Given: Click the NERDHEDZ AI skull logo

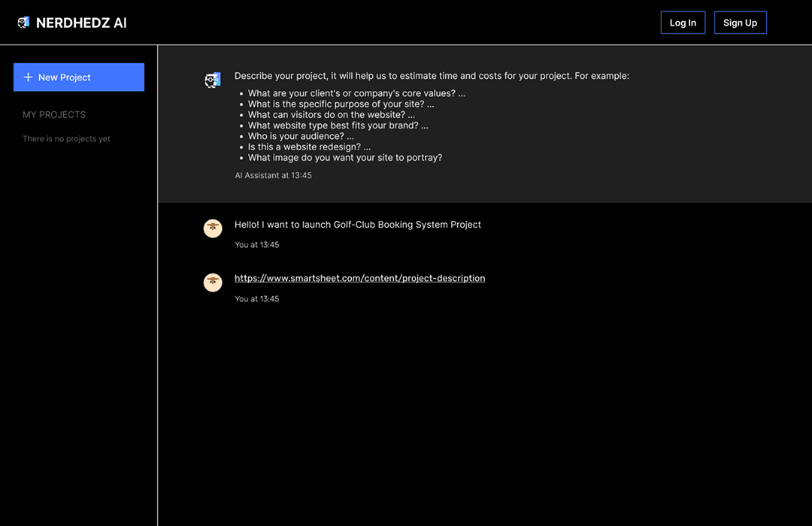Looking at the screenshot, I should (23, 22).
